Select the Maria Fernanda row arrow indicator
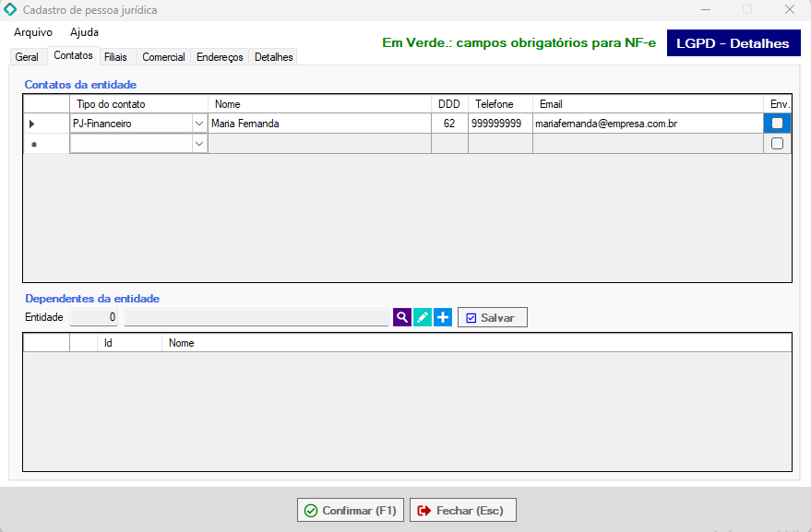Image resolution: width=811 pixels, height=532 pixels. click(33, 124)
